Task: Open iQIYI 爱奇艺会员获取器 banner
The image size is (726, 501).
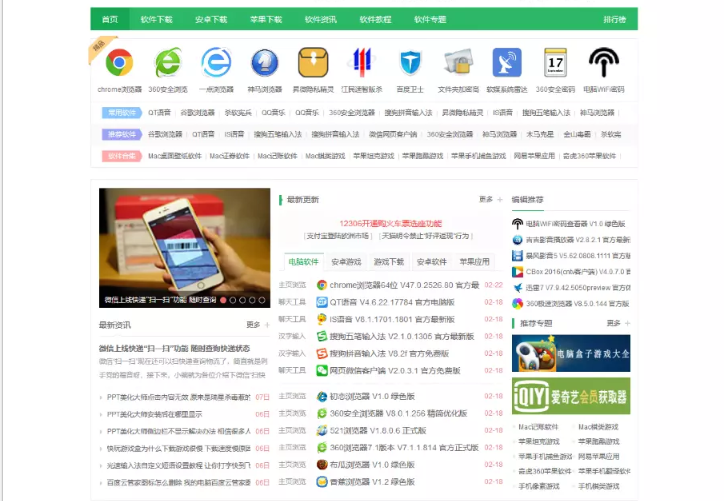Action: click(571, 396)
